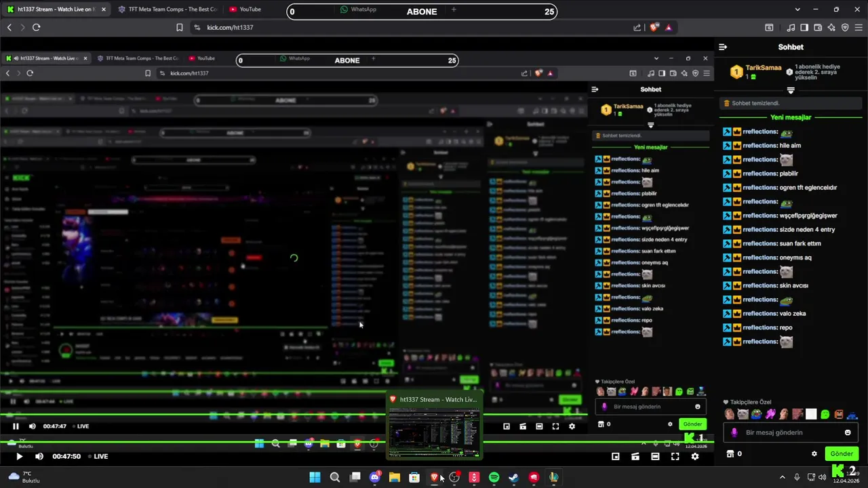Click the outermost Gönder send button
The width and height of the screenshot is (868, 488).
coord(842,454)
